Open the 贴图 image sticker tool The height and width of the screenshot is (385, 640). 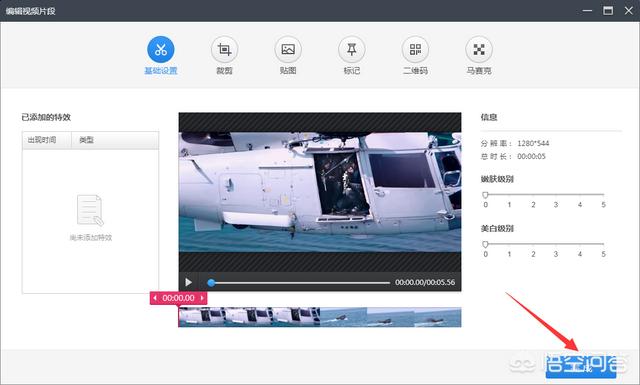[x=288, y=49]
